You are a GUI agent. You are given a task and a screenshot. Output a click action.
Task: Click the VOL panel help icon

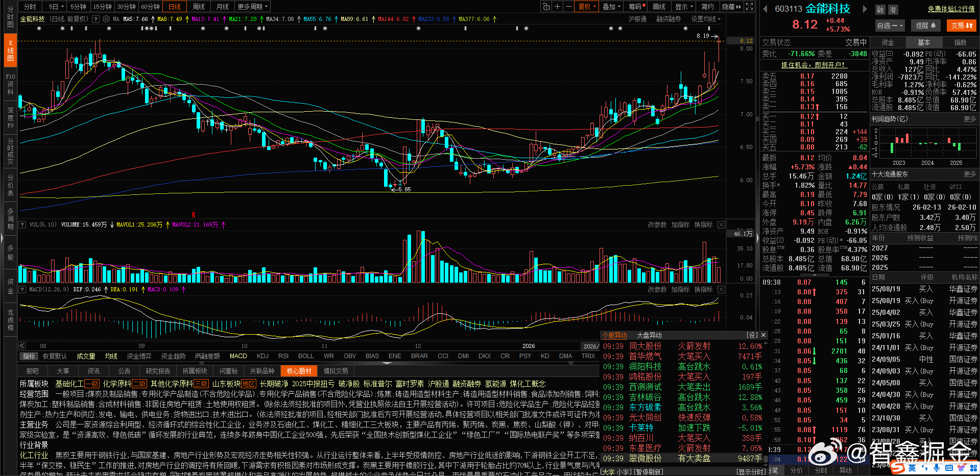tap(22, 224)
